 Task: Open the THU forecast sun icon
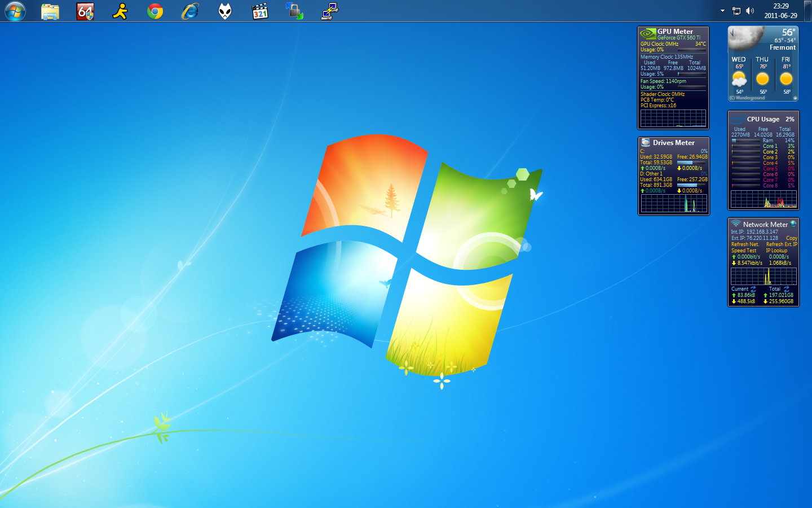[x=762, y=79]
